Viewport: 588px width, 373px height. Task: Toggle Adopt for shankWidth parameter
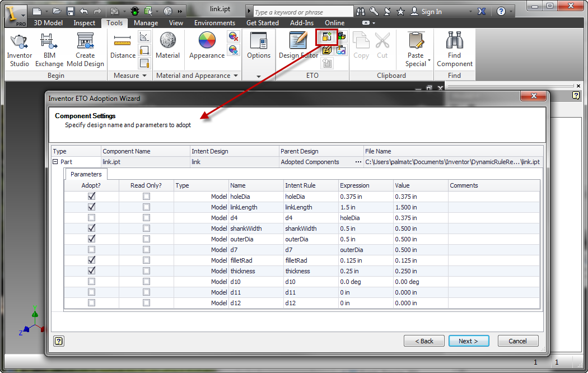91,229
